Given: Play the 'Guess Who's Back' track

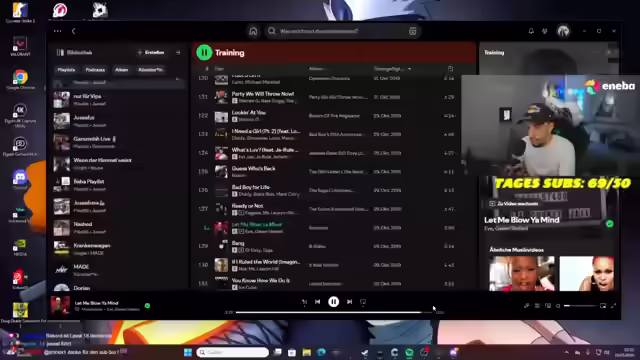Looking at the screenshot, I should pos(334,172).
